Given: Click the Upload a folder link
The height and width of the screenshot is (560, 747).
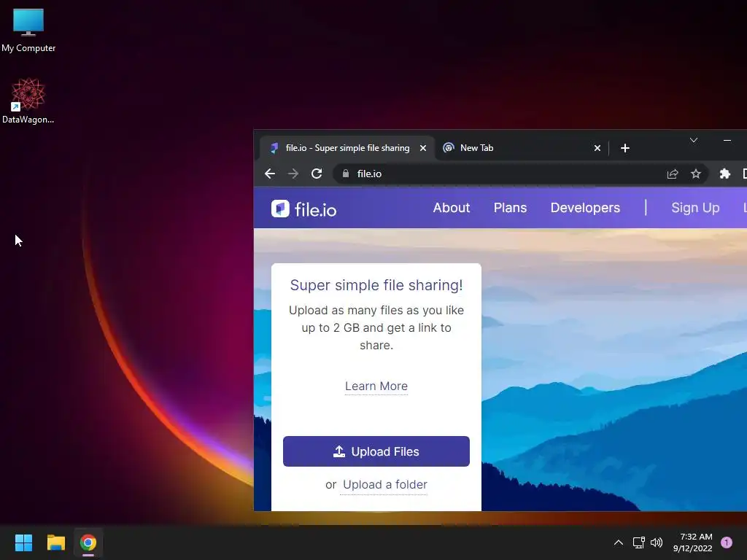Looking at the screenshot, I should click(385, 485).
